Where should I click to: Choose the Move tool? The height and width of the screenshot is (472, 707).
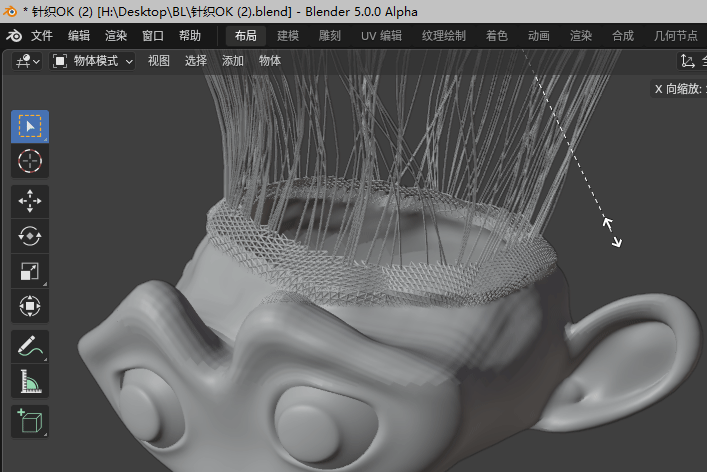click(30, 201)
